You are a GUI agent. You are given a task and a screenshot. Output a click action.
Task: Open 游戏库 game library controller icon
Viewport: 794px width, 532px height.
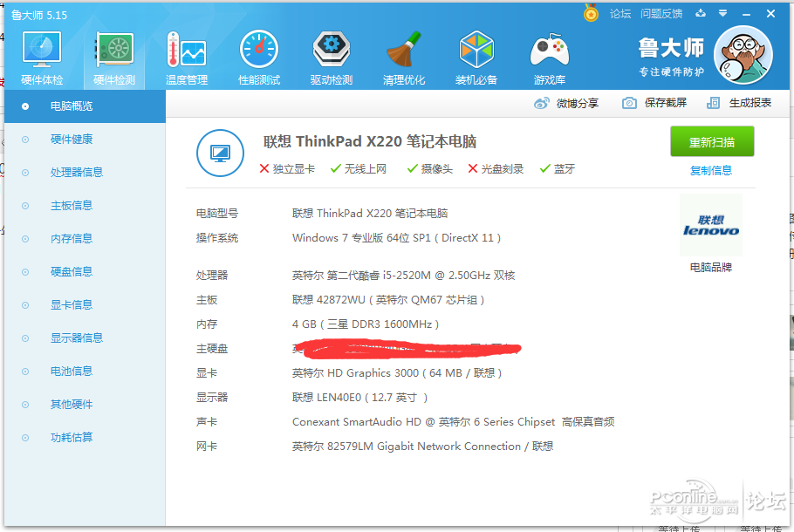(x=549, y=58)
